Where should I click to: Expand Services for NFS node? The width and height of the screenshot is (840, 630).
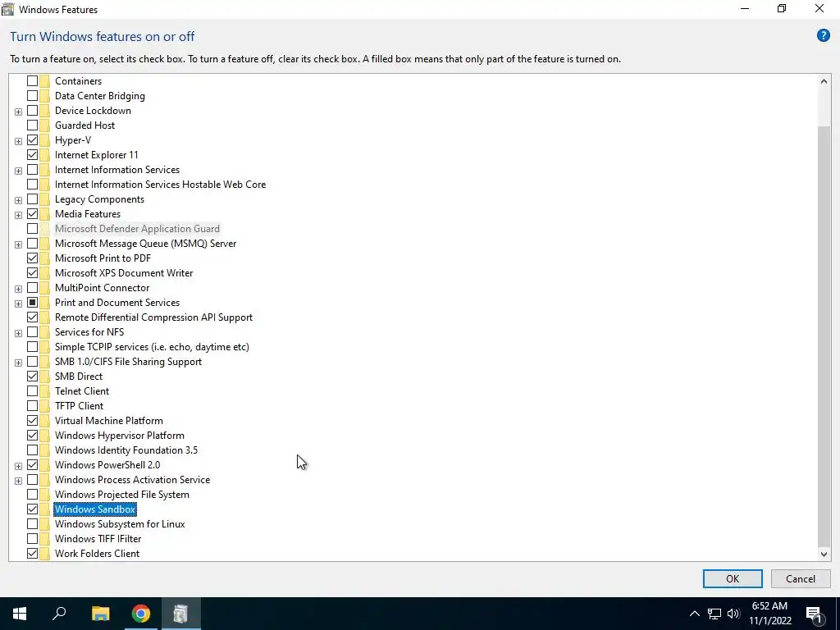pyautogui.click(x=18, y=333)
